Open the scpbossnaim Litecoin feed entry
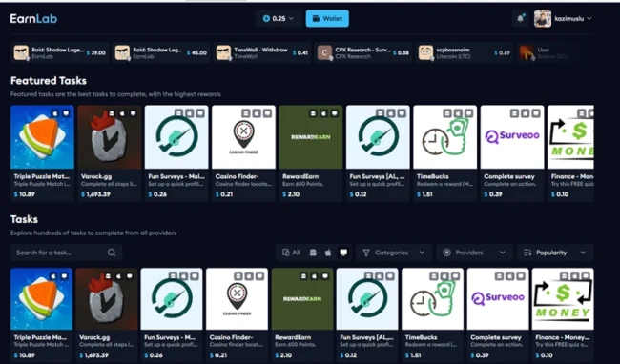Viewport: 620px width, 364px height. click(x=465, y=52)
